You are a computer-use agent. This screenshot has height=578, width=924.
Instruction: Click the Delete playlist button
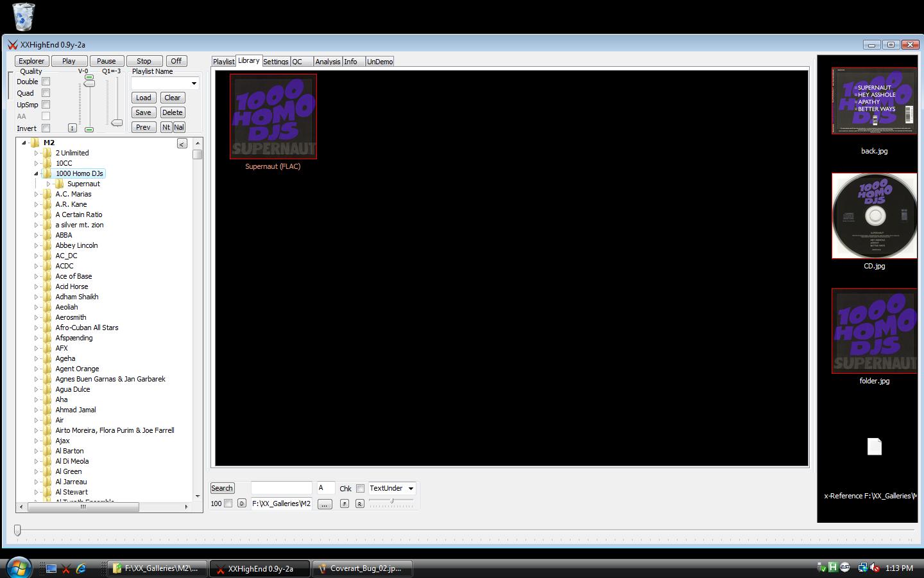tap(172, 112)
